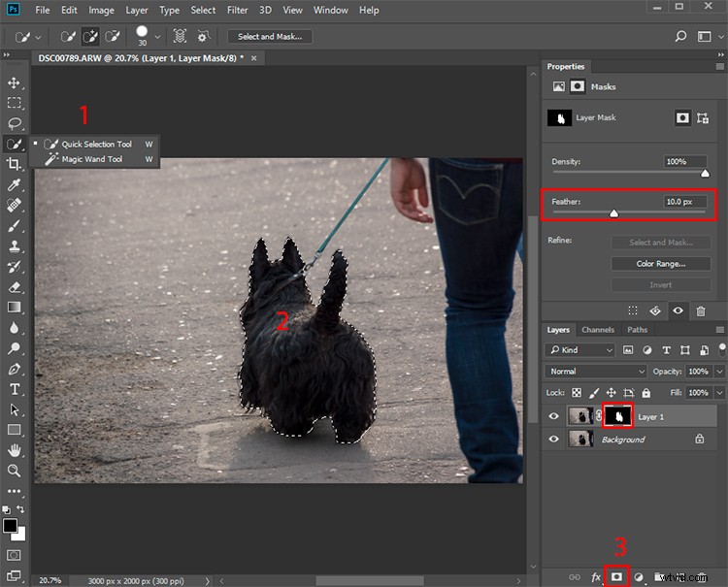Image resolution: width=728 pixels, height=587 pixels.
Task: Click Select and Mask... in options bar
Action: point(270,36)
